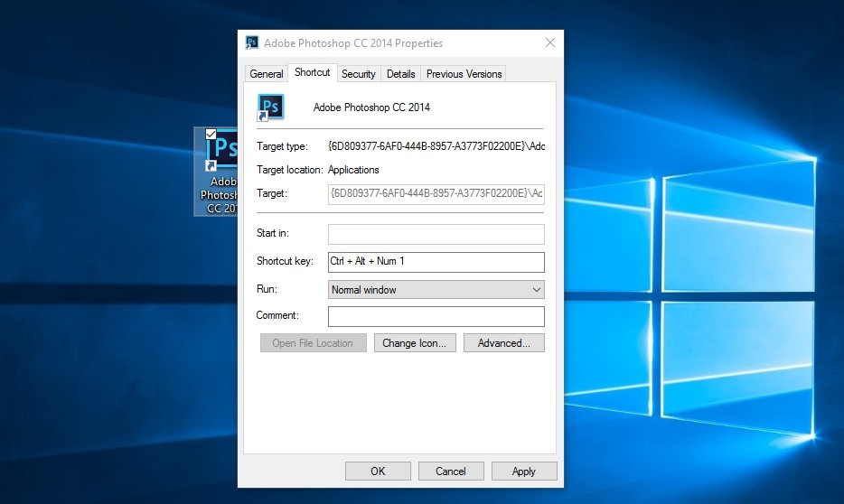The image size is (844, 504).
Task: Expand the Run window mode dropdown
Action: pos(436,290)
